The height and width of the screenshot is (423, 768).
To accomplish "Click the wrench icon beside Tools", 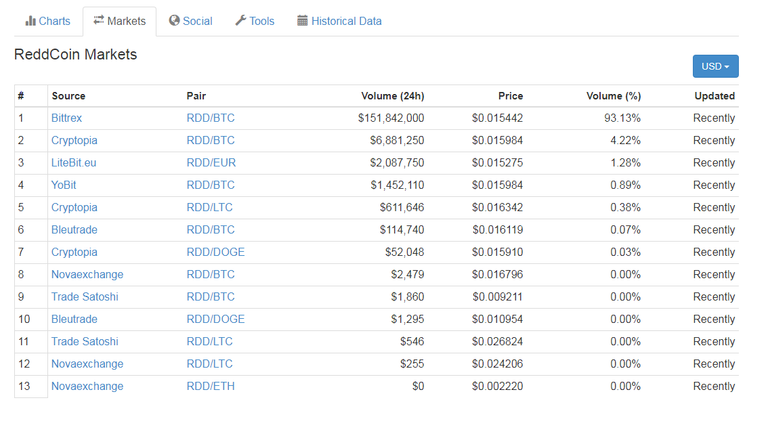I will click(240, 21).
